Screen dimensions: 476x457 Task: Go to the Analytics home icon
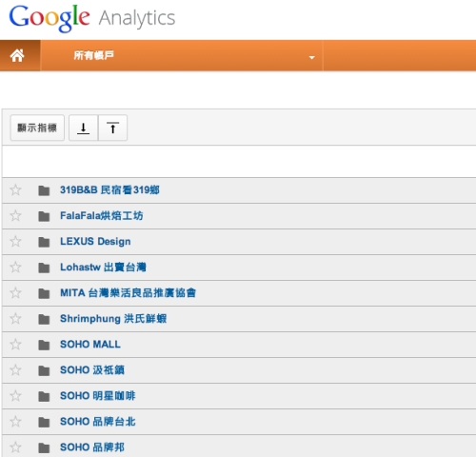17,55
